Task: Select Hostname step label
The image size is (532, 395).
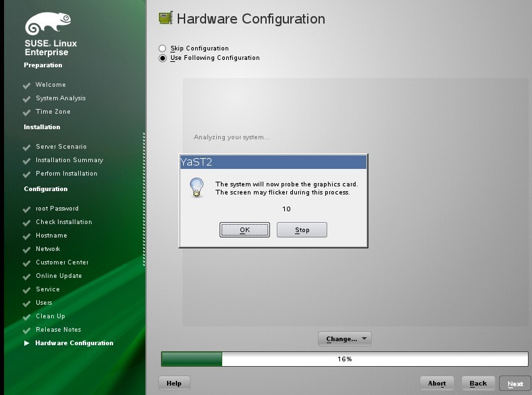Action: pos(52,236)
